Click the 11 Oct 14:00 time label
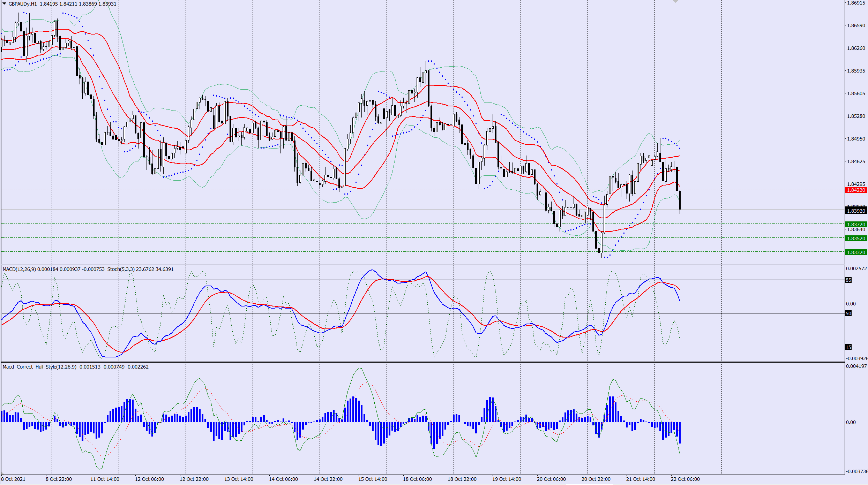Screen dimensions: 868x485 [105, 479]
